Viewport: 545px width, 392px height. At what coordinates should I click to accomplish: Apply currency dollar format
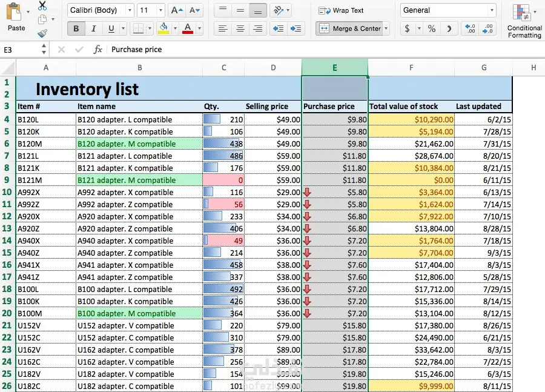pyautogui.click(x=407, y=28)
